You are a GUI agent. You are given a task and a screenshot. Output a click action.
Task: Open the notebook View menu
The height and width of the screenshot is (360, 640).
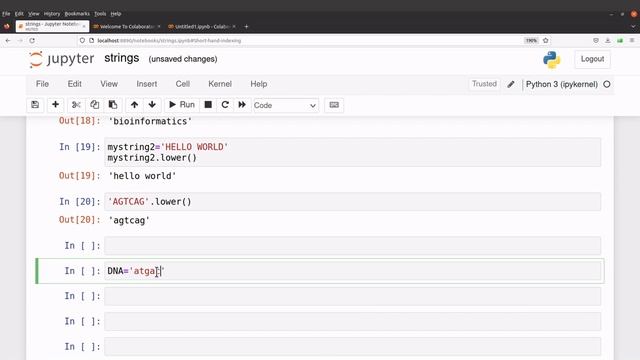[109, 84]
